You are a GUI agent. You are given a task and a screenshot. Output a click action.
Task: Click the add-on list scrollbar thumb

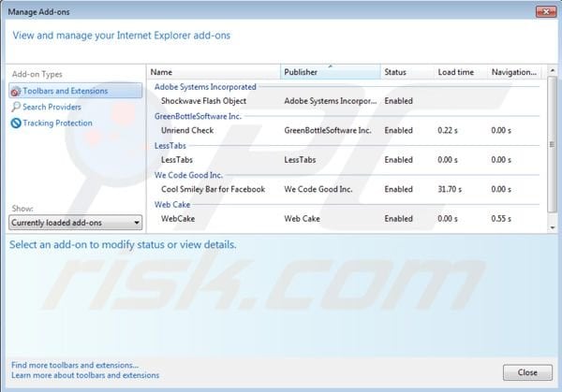click(x=553, y=144)
